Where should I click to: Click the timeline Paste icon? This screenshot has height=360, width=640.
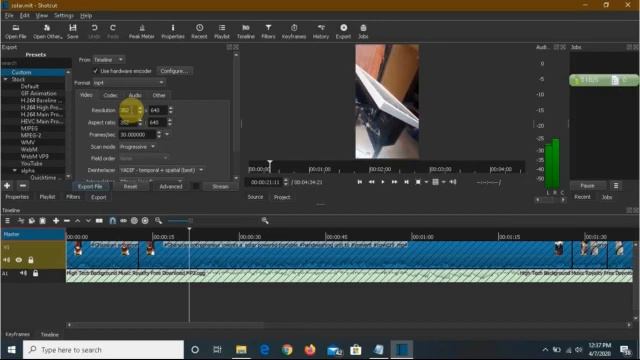click(42, 221)
